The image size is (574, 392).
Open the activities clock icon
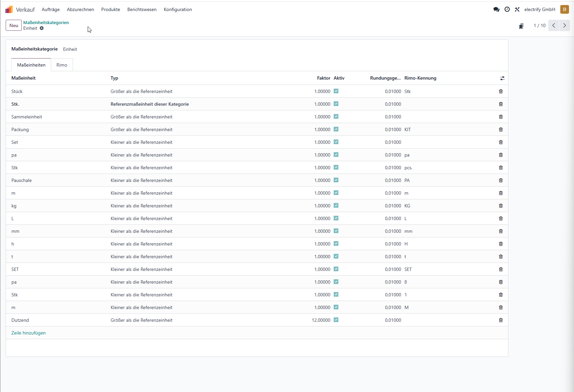(x=507, y=9)
